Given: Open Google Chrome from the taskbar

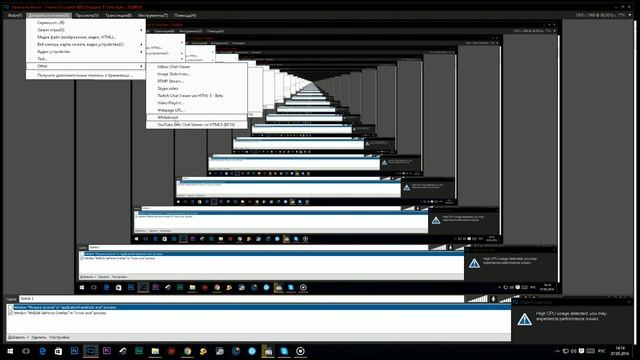Looking at the screenshot, I should click(187, 351).
